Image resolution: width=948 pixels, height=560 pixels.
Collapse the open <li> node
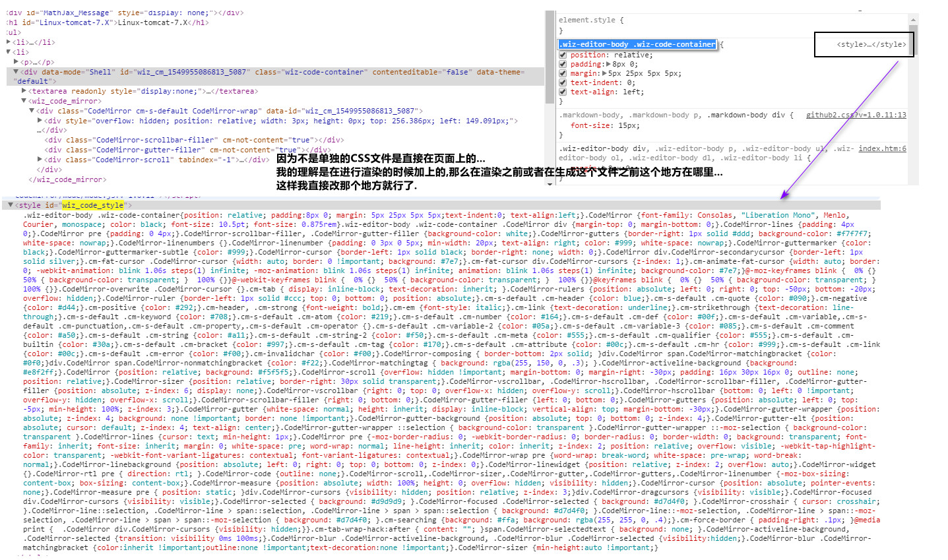(x=9, y=52)
